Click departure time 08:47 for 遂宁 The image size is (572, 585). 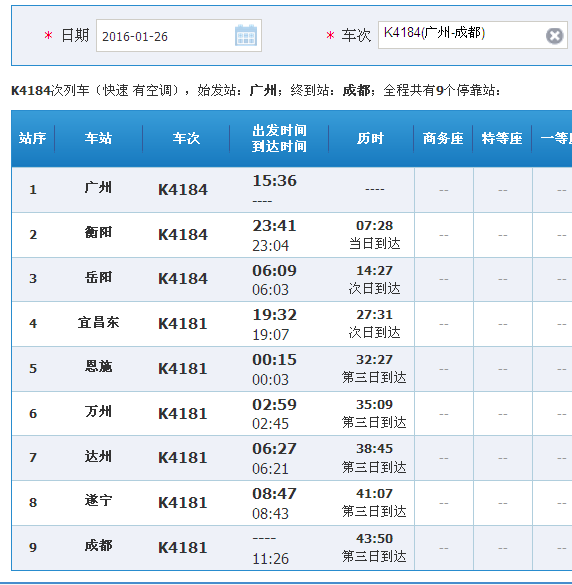pos(275,494)
